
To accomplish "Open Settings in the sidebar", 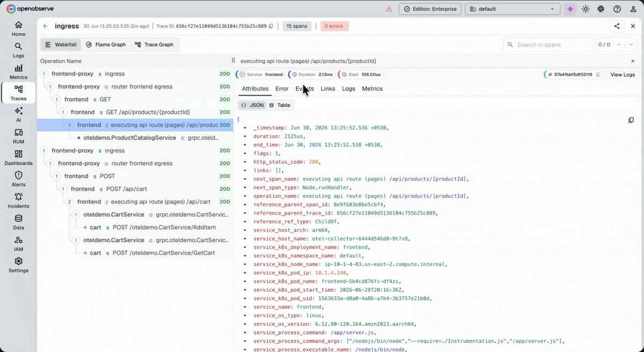I will 18,265.
